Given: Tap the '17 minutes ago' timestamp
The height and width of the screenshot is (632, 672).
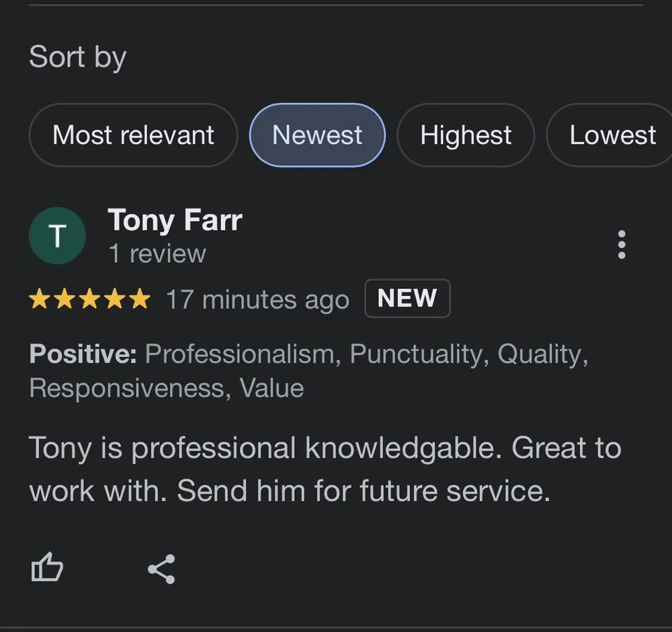Looking at the screenshot, I should pos(257,299).
